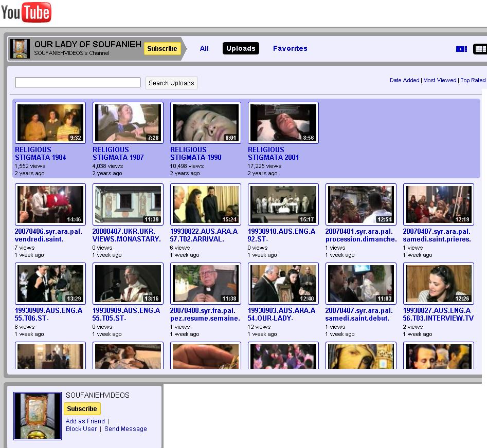
Task: Click the SOUFANIEHVIDEOS profile picture
Action: point(37,416)
